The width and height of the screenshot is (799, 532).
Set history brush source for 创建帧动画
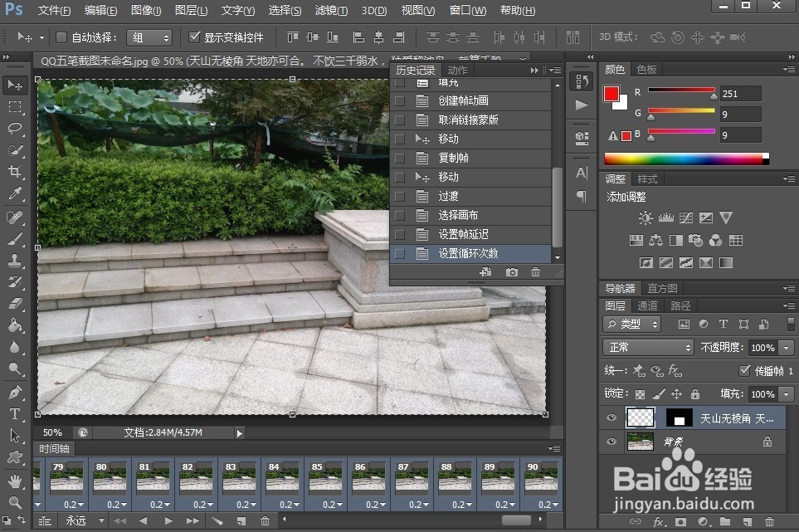pyautogui.click(x=400, y=101)
